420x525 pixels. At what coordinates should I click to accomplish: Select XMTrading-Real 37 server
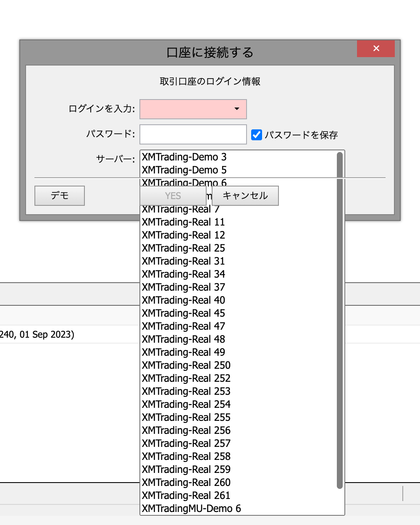coord(239,287)
